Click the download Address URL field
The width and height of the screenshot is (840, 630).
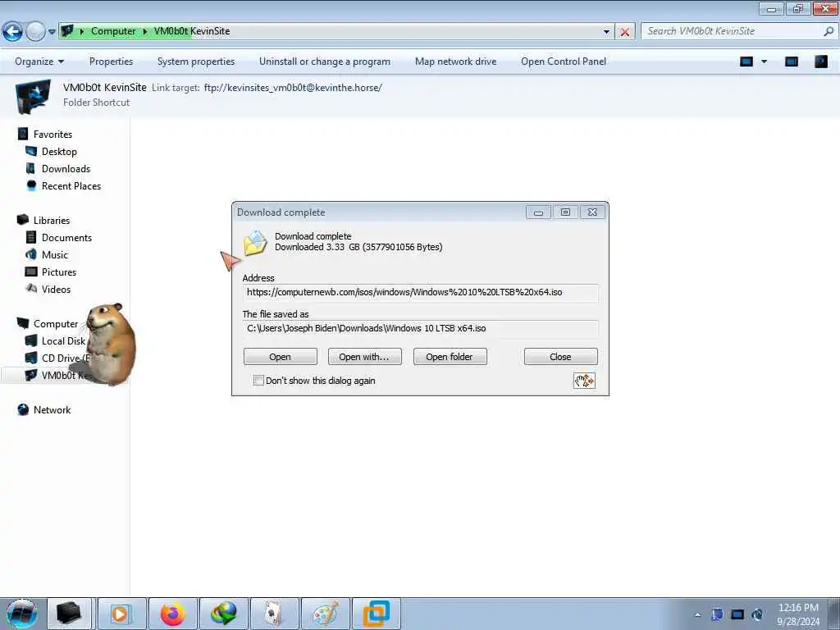click(420, 293)
